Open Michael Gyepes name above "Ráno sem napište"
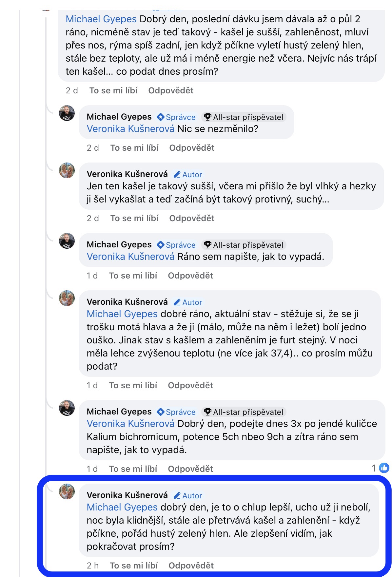Screen dimensions: 392x577 tap(119, 244)
